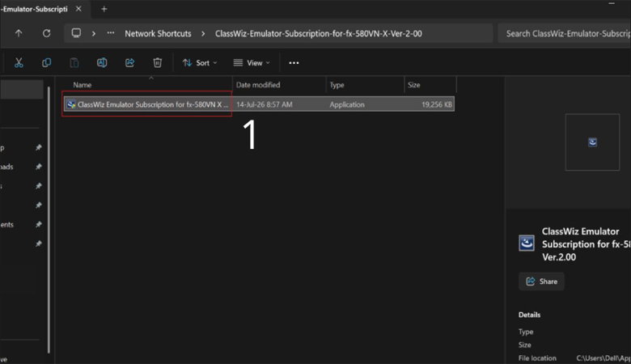The height and width of the screenshot is (364, 631).
Task: Click the 14-Jul-26 8:57 AM date cell
Action: point(265,104)
